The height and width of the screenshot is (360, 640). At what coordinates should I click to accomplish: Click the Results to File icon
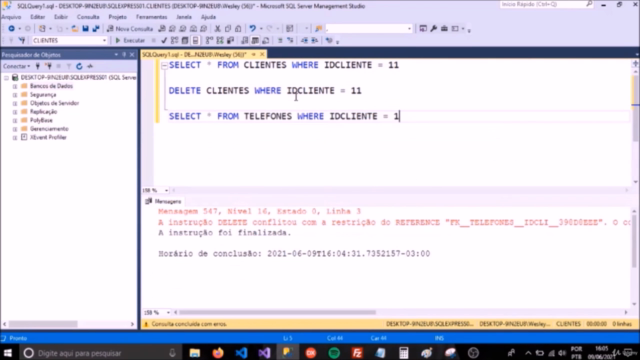[266, 40]
